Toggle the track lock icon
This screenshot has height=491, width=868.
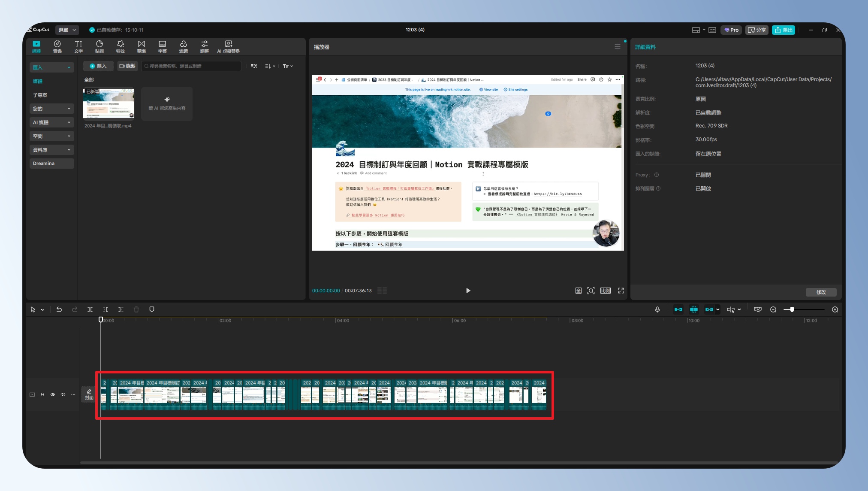click(x=42, y=394)
